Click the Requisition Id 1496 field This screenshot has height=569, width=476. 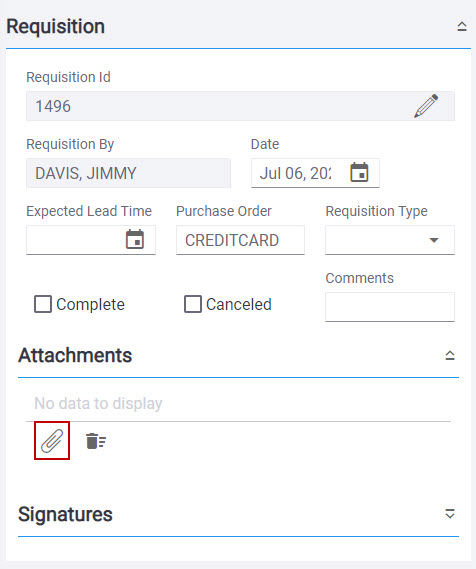(240, 106)
